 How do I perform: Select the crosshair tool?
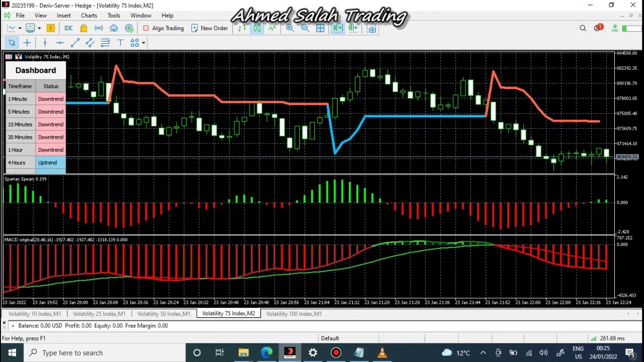(27, 43)
